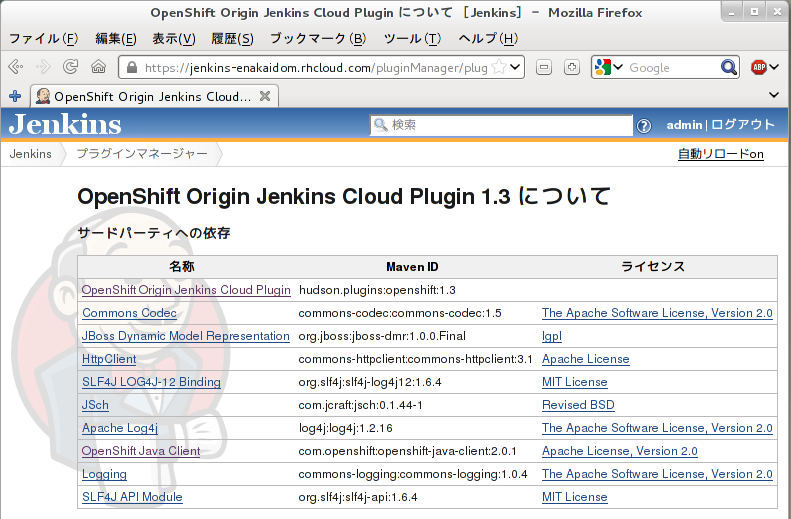Click the 名称 column header
Viewport: 791px width, 519px height.
(x=182, y=267)
